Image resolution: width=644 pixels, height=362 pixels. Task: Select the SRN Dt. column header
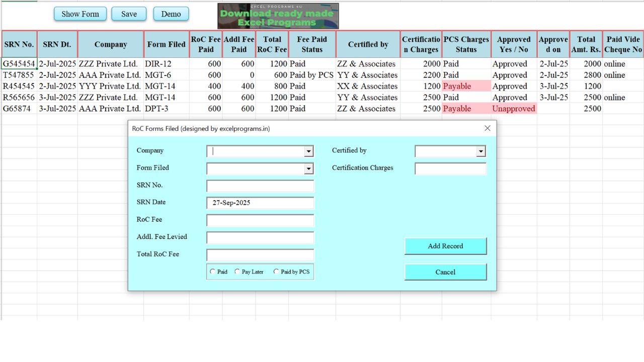click(x=57, y=44)
